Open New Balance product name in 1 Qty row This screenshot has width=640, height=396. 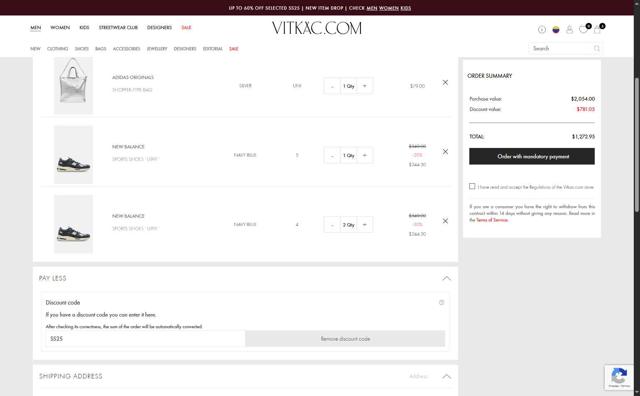(128, 147)
